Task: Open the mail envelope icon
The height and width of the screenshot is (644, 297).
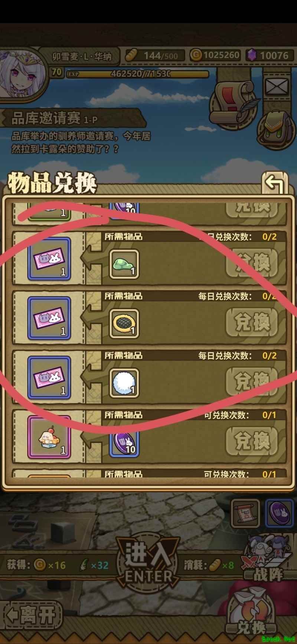Action: (277, 87)
